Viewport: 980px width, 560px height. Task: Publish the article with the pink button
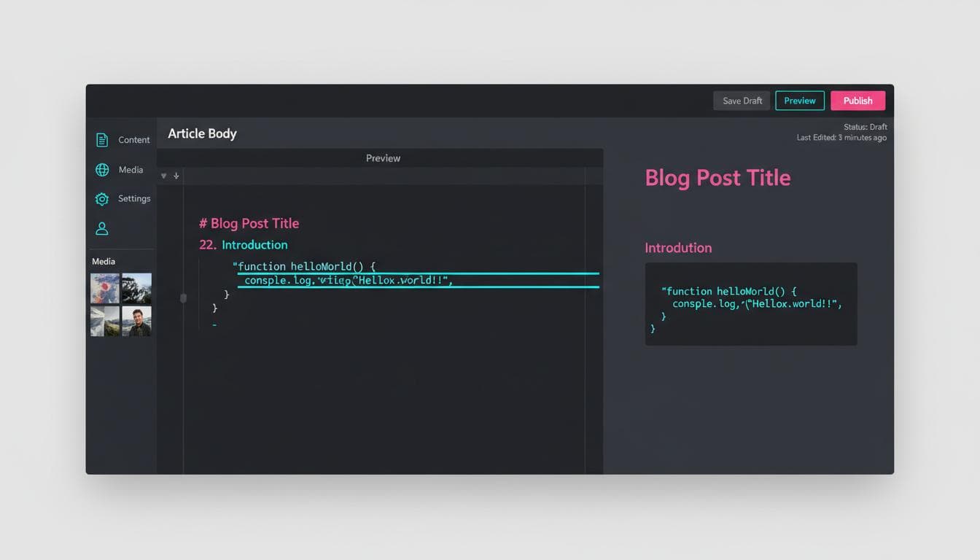tap(857, 101)
